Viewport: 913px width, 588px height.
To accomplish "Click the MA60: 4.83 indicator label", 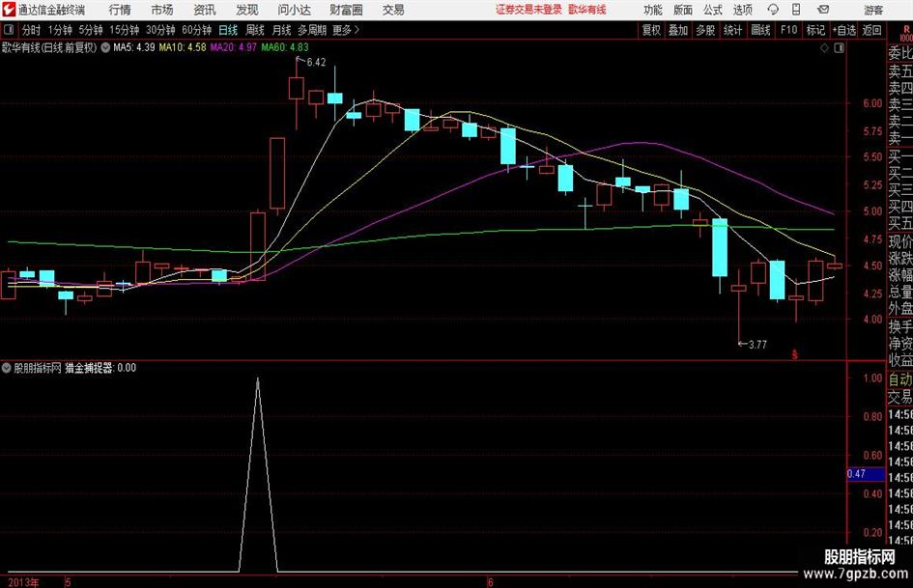I will click(x=285, y=47).
